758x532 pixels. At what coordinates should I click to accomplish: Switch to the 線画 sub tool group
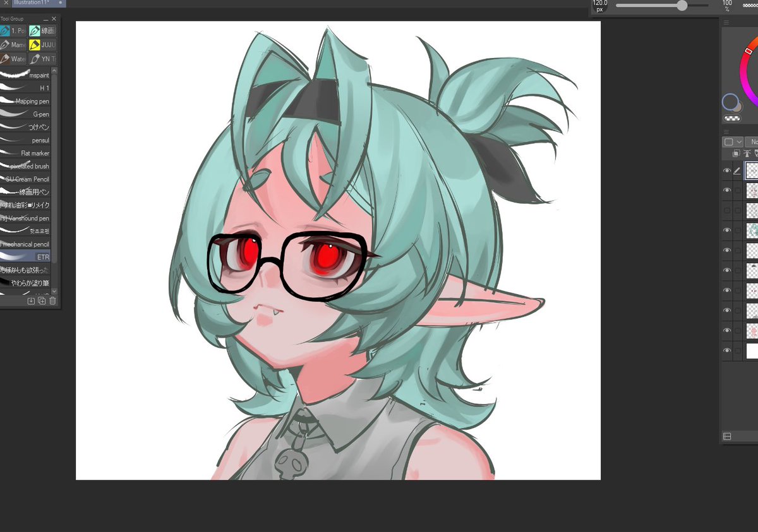(x=42, y=30)
